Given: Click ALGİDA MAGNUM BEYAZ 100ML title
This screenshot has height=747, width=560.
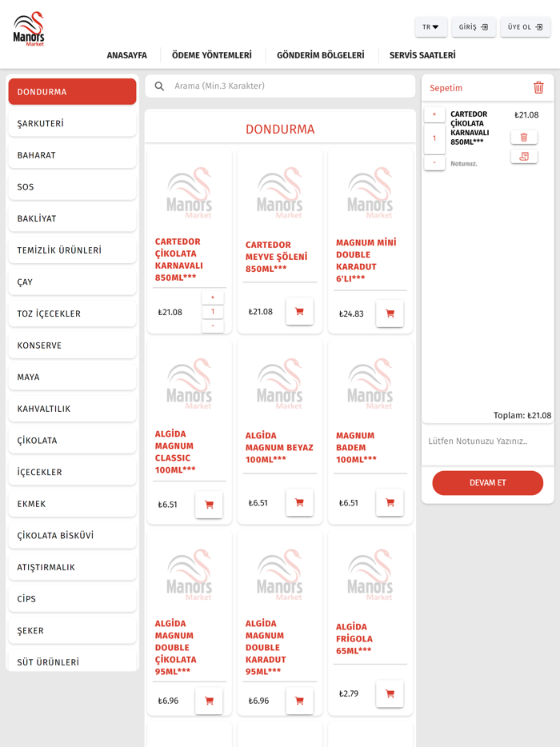Looking at the screenshot, I should click(279, 447).
